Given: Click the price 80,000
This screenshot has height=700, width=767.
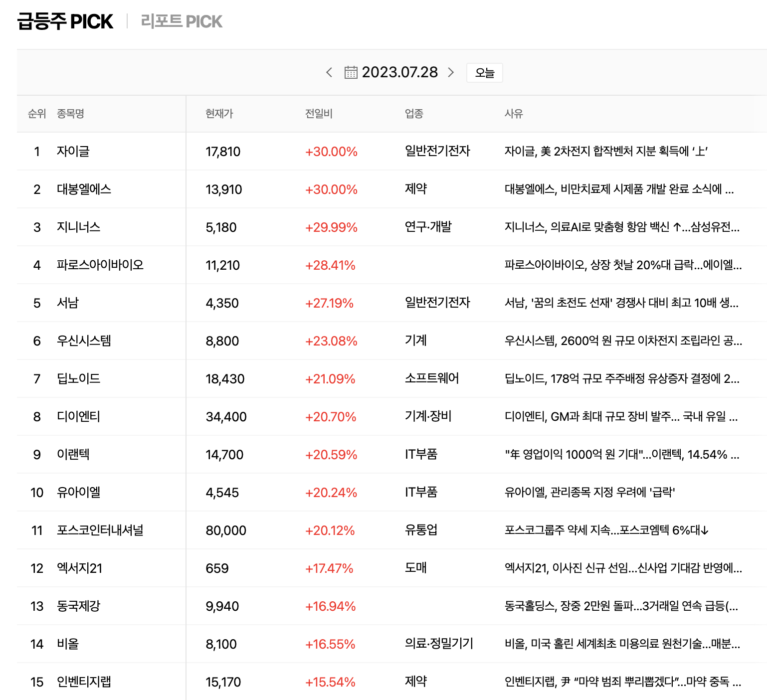Looking at the screenshot, I should coord(226,530).
